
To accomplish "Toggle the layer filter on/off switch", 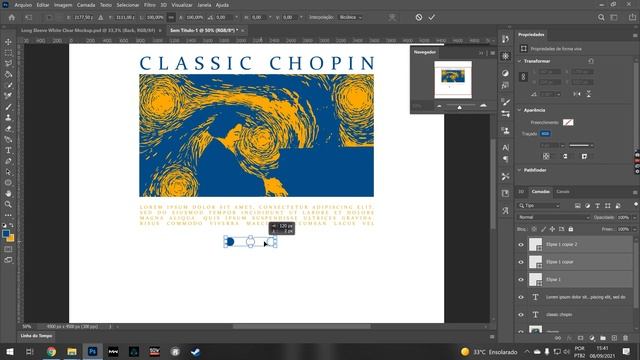I will click(x=636, y=204).
